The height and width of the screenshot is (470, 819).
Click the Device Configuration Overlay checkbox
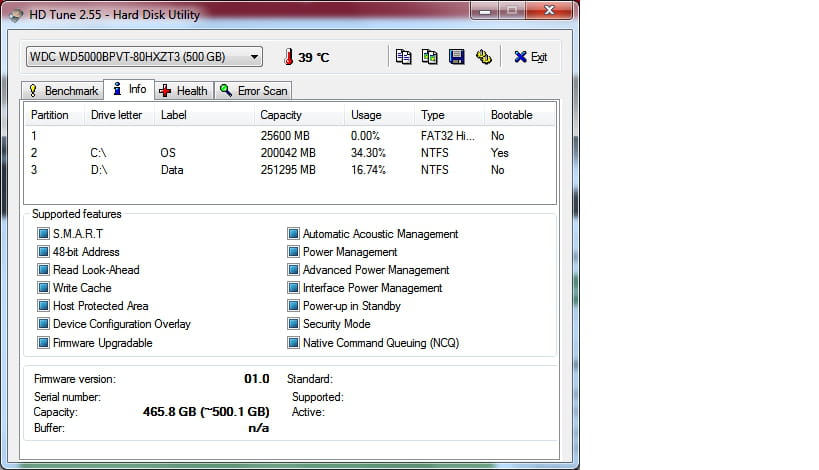tap(43, 324)
